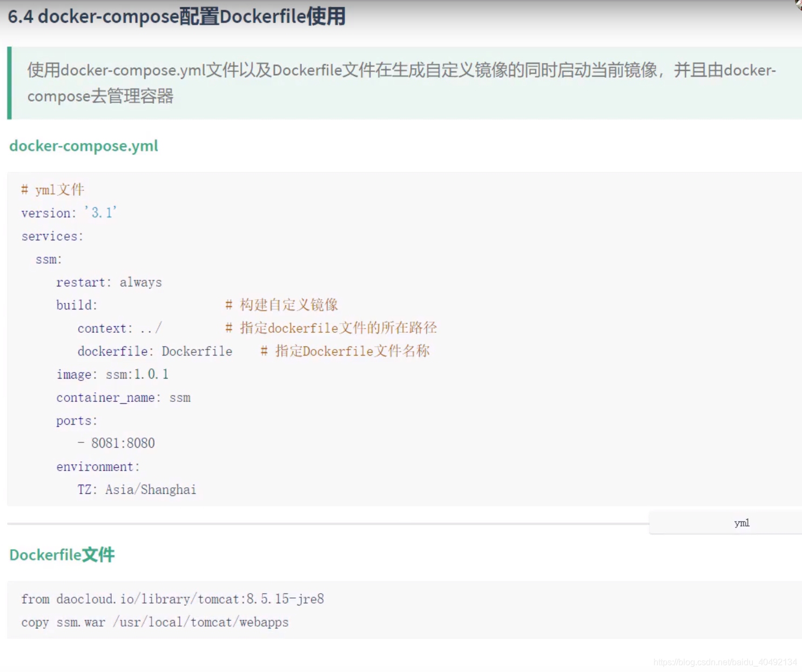Click the '# 构建自定义镜像' comment

tap(281, 305)
